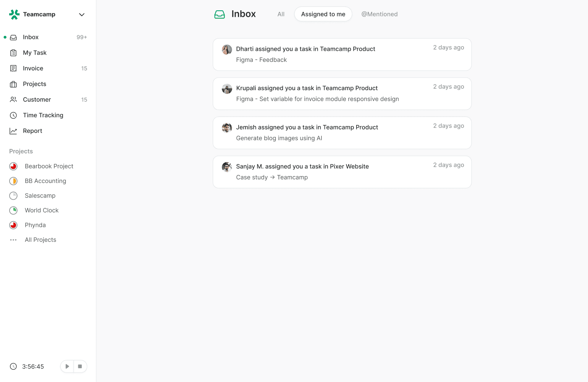Click Jemish's avatar thumbnail
Image resolution: width=588 pixels, height=382 pixels.
(227, 128)
